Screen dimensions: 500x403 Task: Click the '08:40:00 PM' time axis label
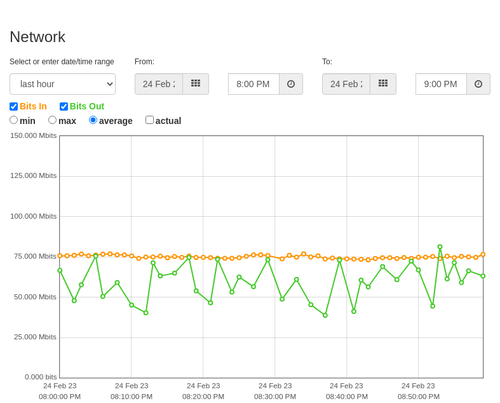tap(347, 397)
